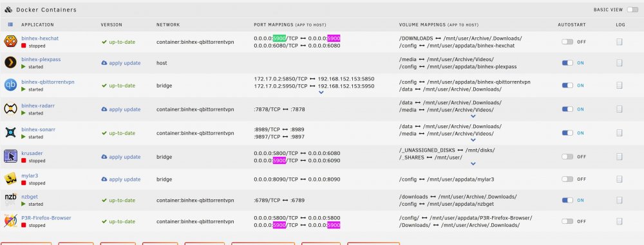
Task: Click the binhex-plexpass Plex icon
Action: tap(10, 62)
